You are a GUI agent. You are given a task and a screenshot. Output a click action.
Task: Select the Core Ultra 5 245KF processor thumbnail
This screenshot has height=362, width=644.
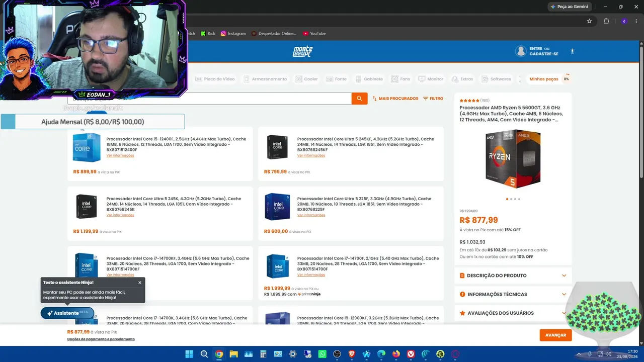tap(277, 147)
